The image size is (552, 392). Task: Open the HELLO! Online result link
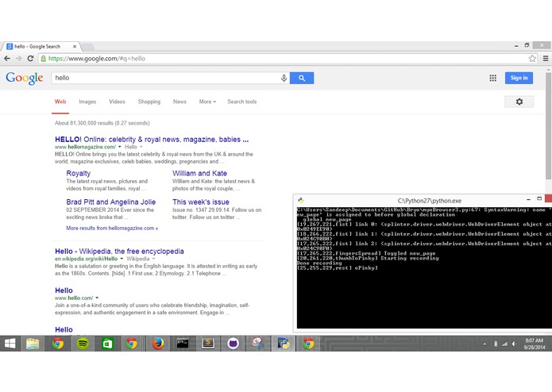pyautogui.click(x=152, y=139)
